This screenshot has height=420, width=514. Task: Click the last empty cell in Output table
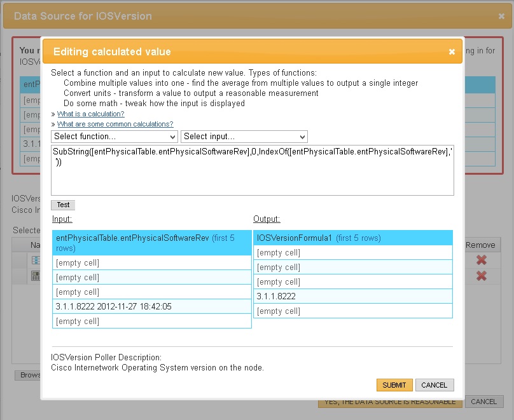352,311
